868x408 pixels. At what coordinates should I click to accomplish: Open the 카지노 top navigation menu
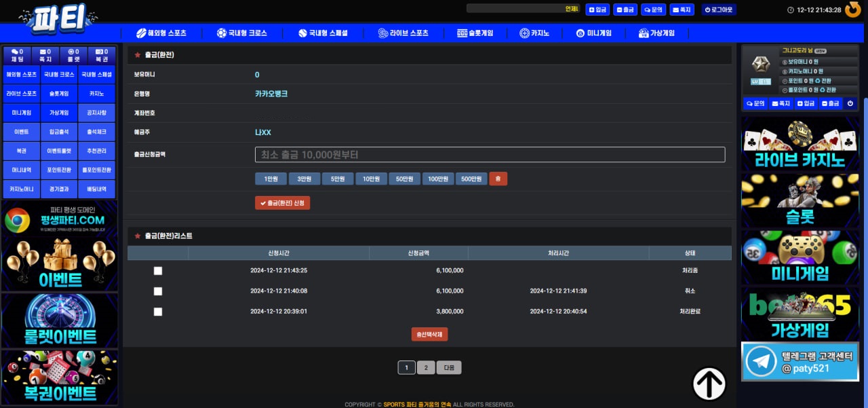(x=534, y=33)
